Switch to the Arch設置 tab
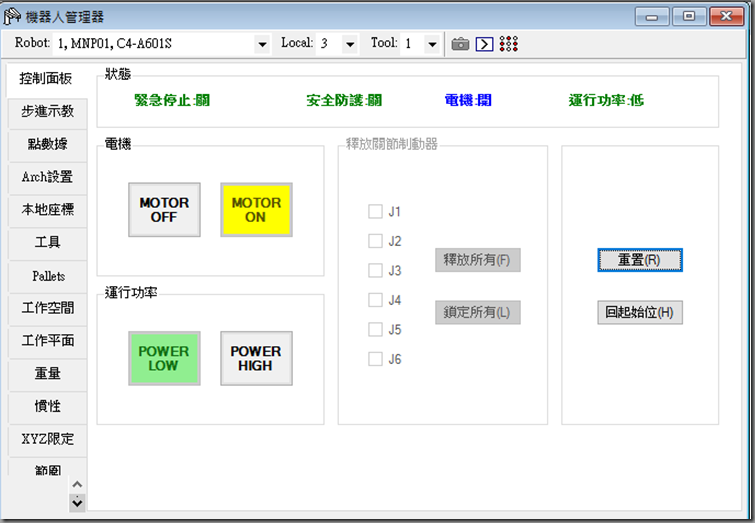 coord(48,177)
